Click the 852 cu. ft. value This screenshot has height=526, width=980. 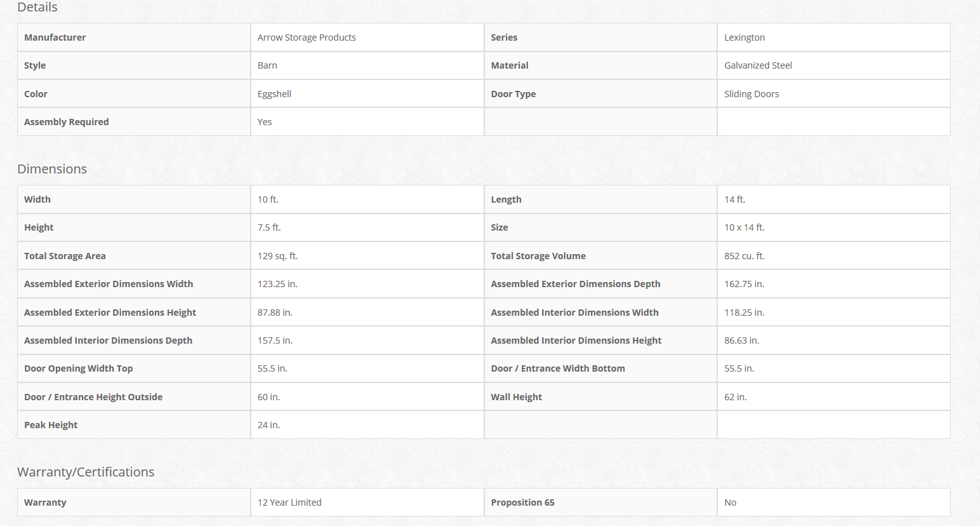click(x=745, y=256)
